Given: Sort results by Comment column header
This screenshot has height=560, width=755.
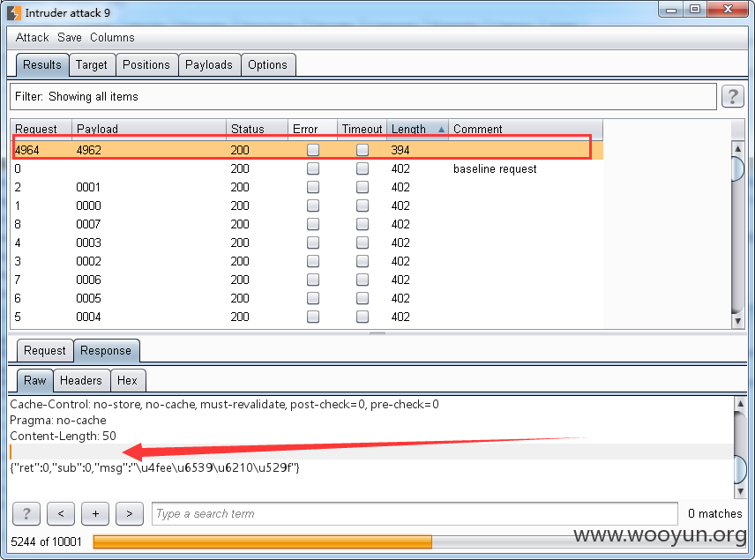Looking at the screenshot, I should click(526, 129).
